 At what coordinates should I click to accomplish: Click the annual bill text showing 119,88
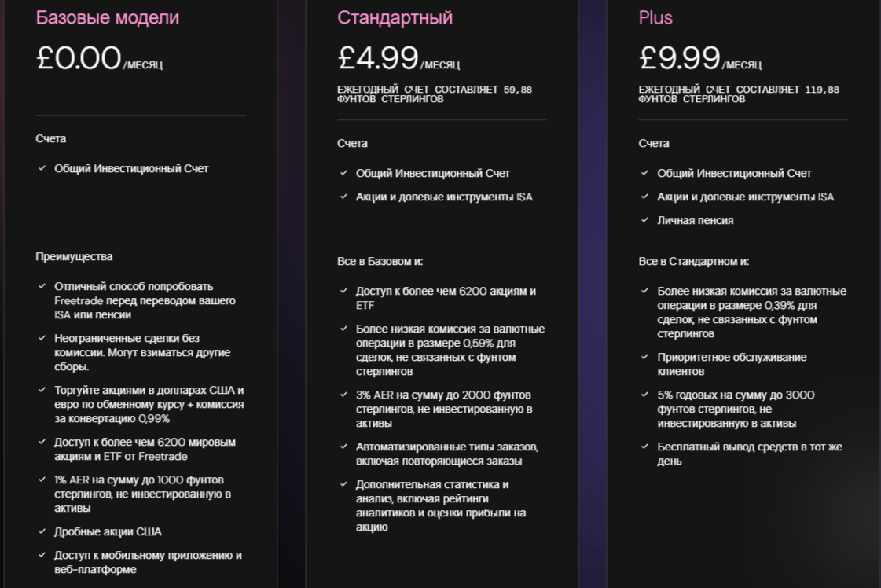tap(738, 94)
